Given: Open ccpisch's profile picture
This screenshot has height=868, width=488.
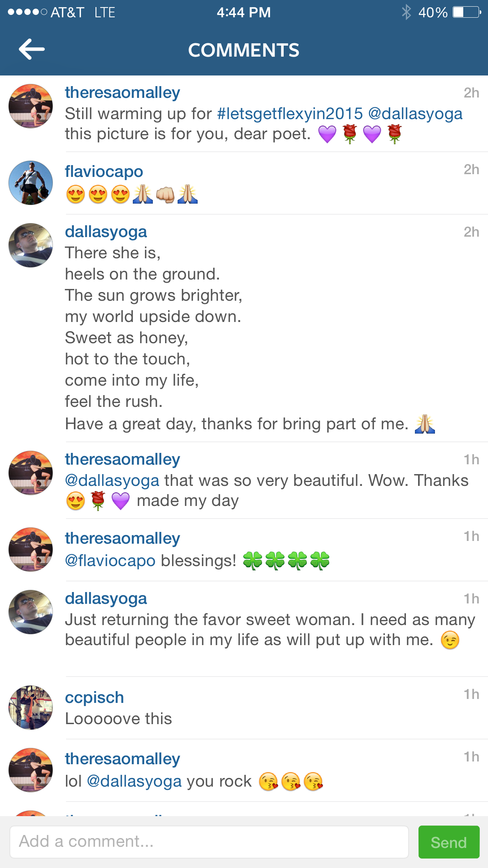Looking at the screenshot, I should tap(31, 708).
